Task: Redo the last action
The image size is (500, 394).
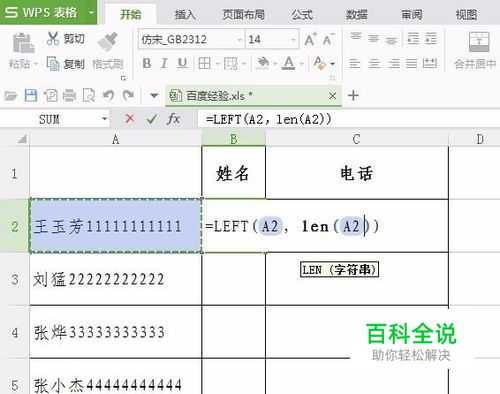Action: click(128, 96)
